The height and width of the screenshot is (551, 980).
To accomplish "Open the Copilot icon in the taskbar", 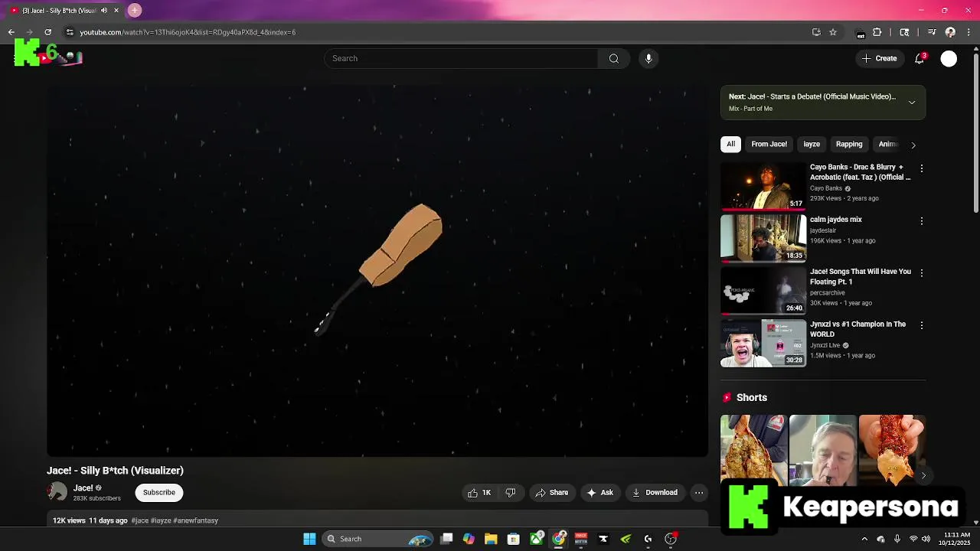I will tap(469, 539).
